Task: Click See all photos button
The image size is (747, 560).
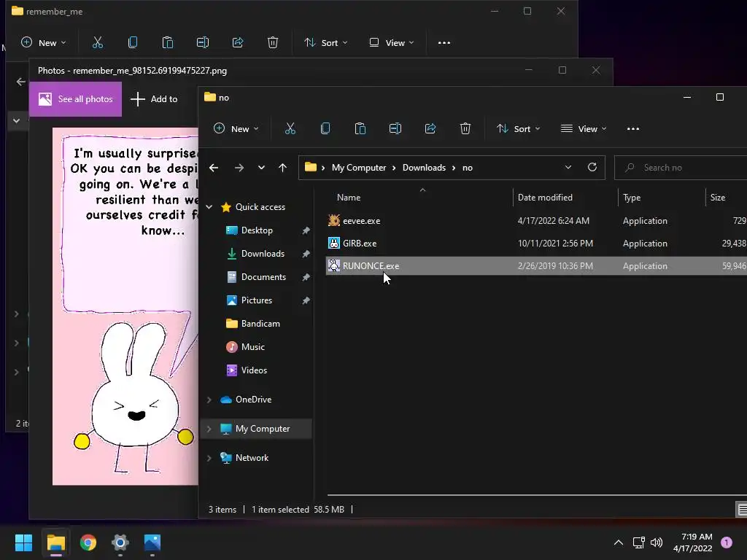Action: 76,99
